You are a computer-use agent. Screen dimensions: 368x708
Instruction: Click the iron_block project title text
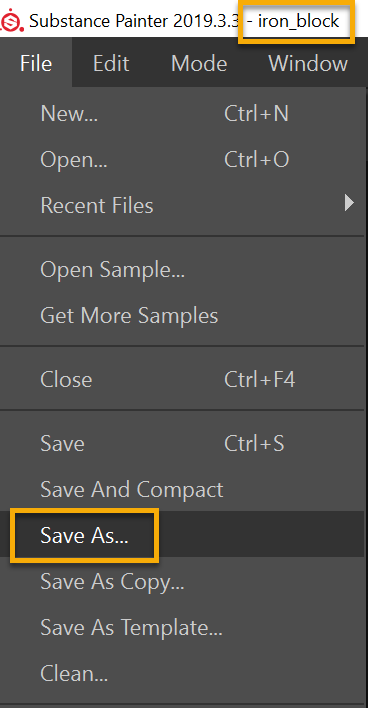(298, 21)
